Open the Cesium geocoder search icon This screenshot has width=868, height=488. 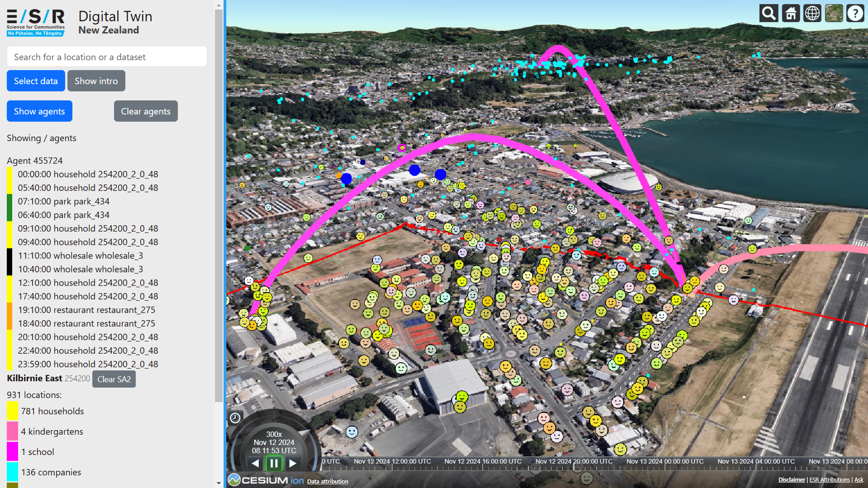pos(769,14)
